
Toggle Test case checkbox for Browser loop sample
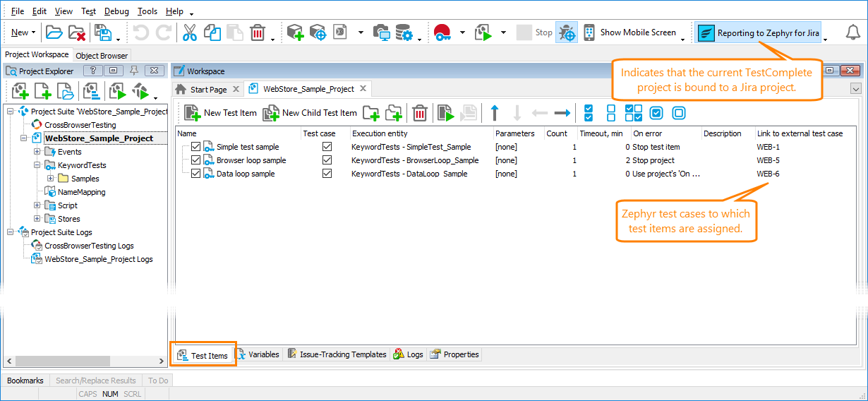tap(327, 160)
